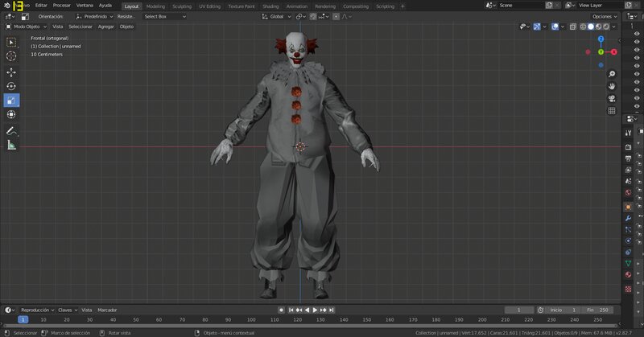Open Claves keying dropdown
Screen dimensions: 644x337
[68, 310]
